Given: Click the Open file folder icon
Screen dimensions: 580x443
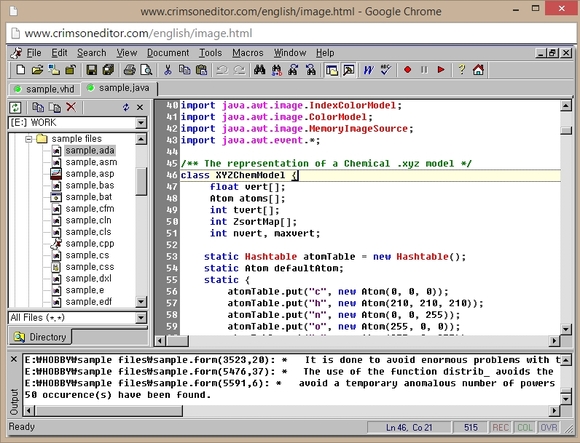Looking at the screenshot, I should (37, 70).
